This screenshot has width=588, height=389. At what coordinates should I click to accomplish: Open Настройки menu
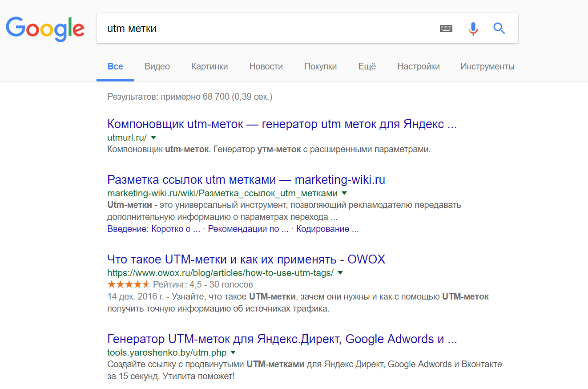click(x=419, y=66)
